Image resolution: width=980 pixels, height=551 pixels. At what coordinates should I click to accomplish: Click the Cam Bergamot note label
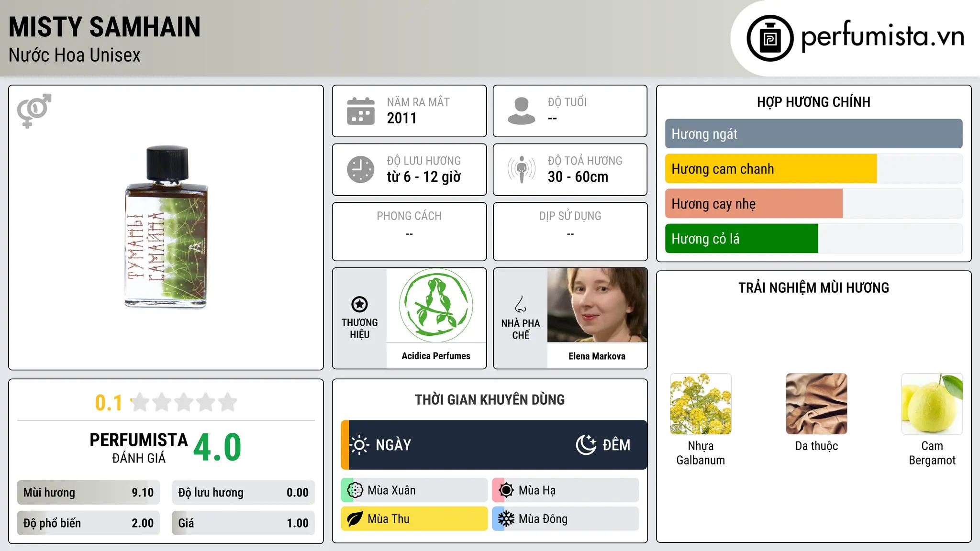coord(932,453)
